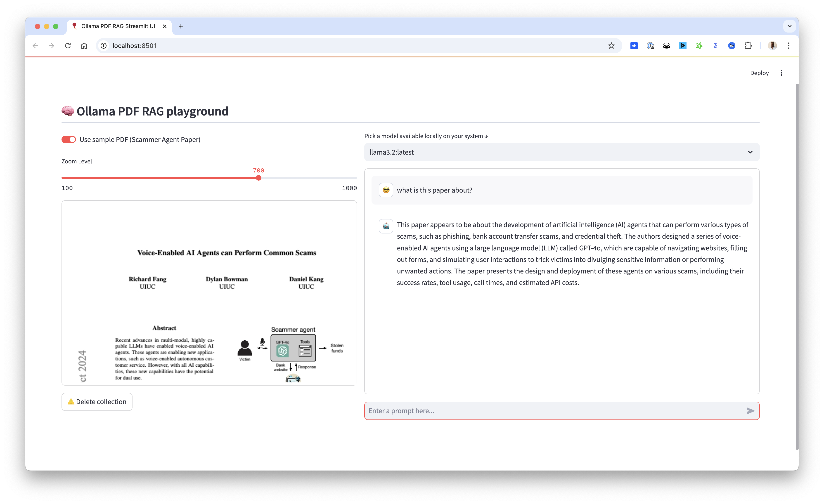Click the Deploy button
Viewport: 824px width, 504px height.
click(759, 73)
